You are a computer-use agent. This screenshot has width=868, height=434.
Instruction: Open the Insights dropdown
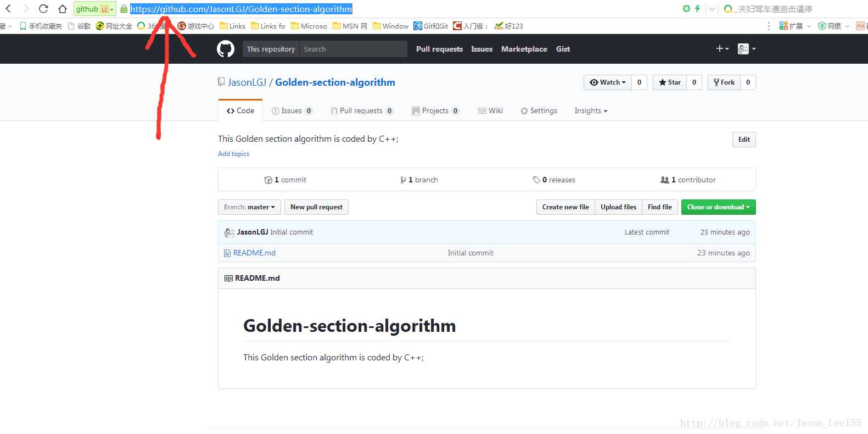[x=591, y=110]
